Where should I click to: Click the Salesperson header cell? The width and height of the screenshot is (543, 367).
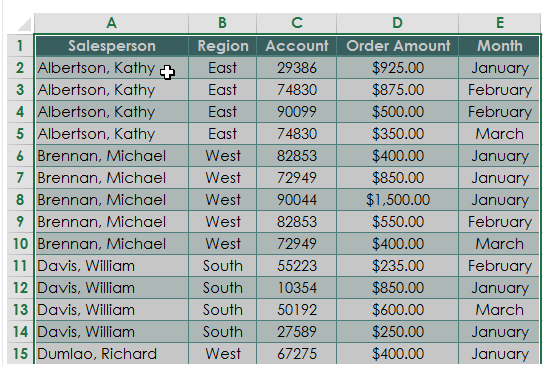(x=112, y=46)
